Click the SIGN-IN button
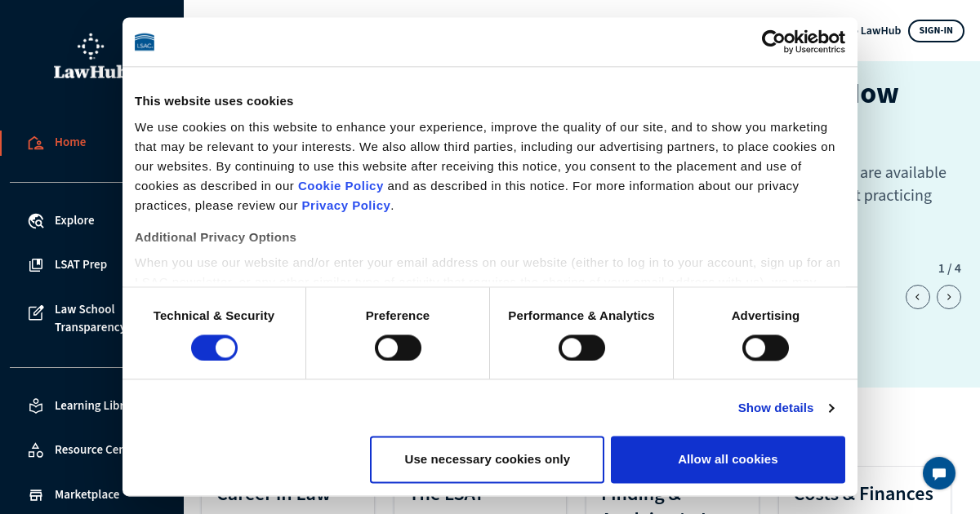 point(936,31)
